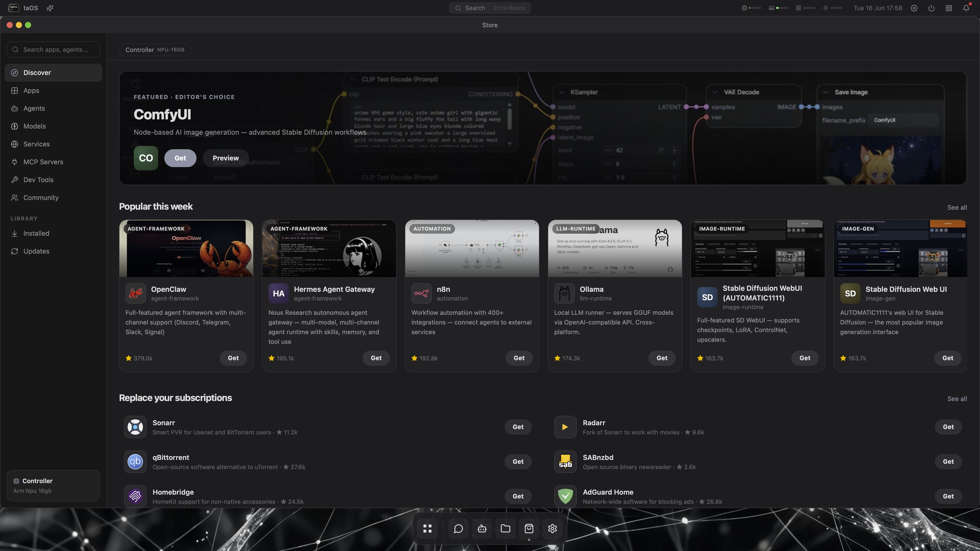The image size is (980, 551).
Task: Open MCP Servers in the sidebar
Action: [53, 162]
